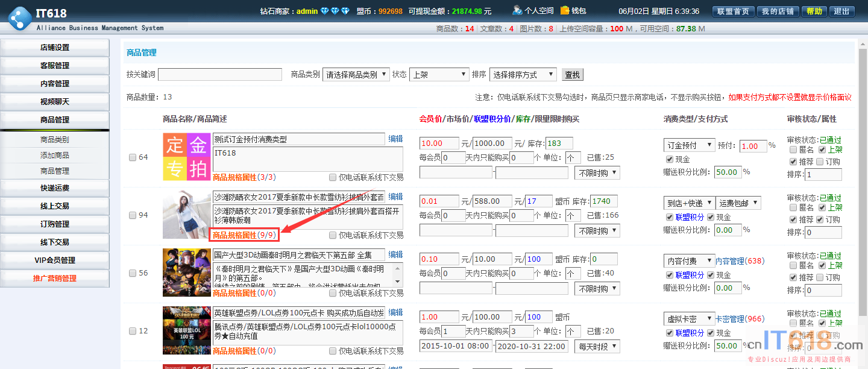Open status dropdown showing 上架
This screenshot has height=369, width=868.
(439, 75)
